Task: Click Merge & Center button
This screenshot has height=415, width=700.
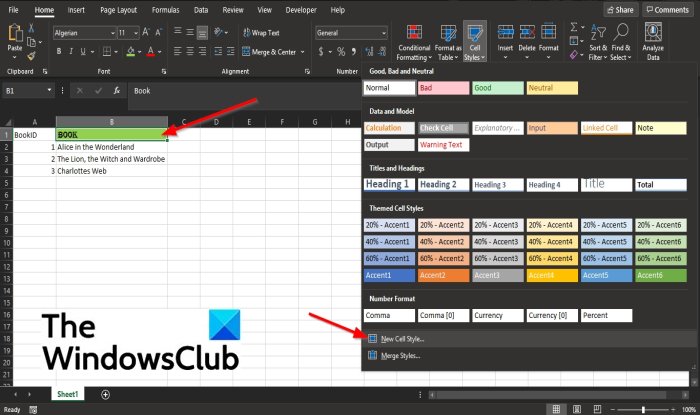Action: (269, 52)
